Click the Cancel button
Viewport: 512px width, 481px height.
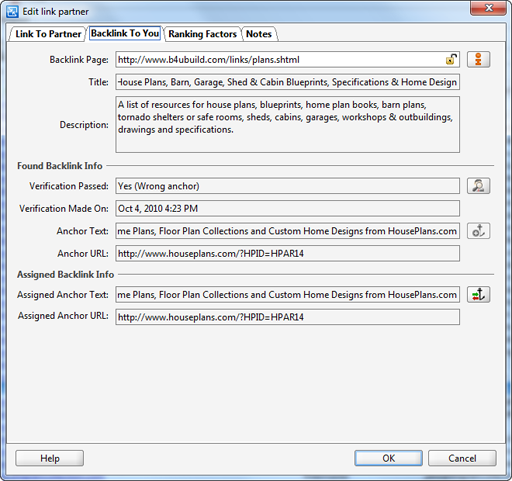(462, 458)
